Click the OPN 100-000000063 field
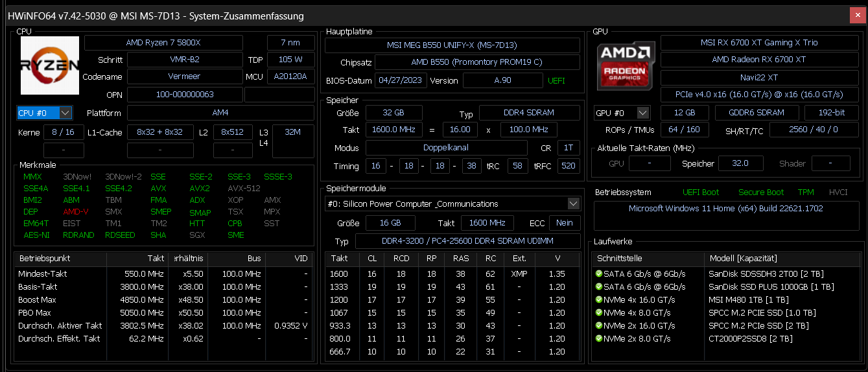868x372 pixels. coord(185,95)
